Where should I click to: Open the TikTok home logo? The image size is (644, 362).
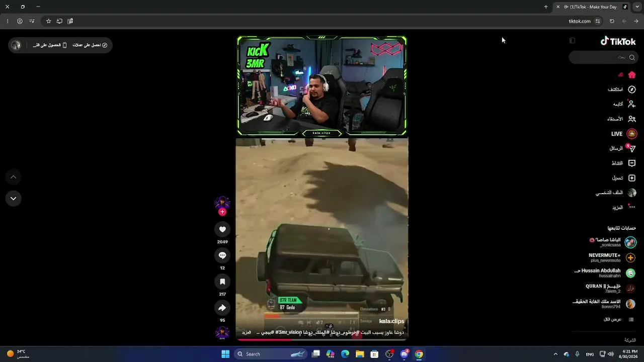618,41
